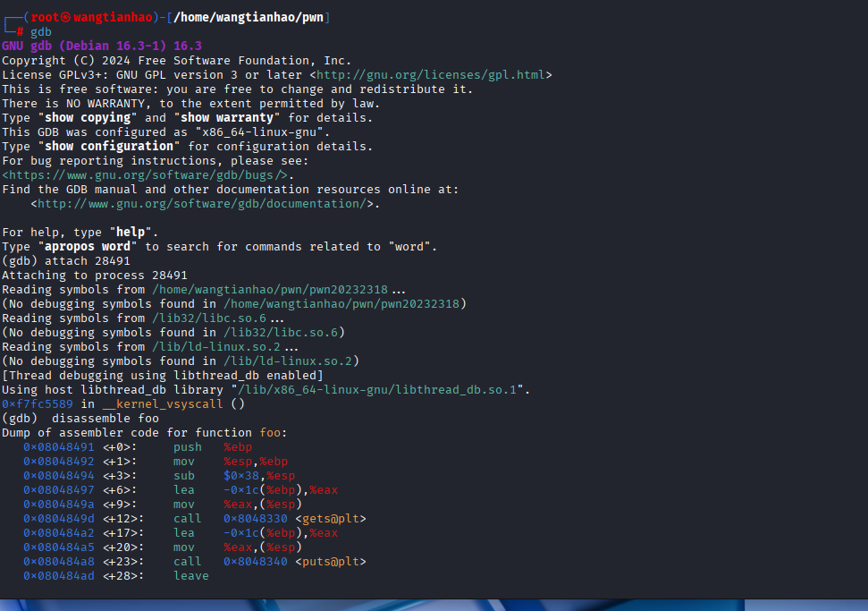Click the '(gdb) attach 28491' command line
Image resolution: width=868 pixels, height=611 pixels.
(66, 261)
